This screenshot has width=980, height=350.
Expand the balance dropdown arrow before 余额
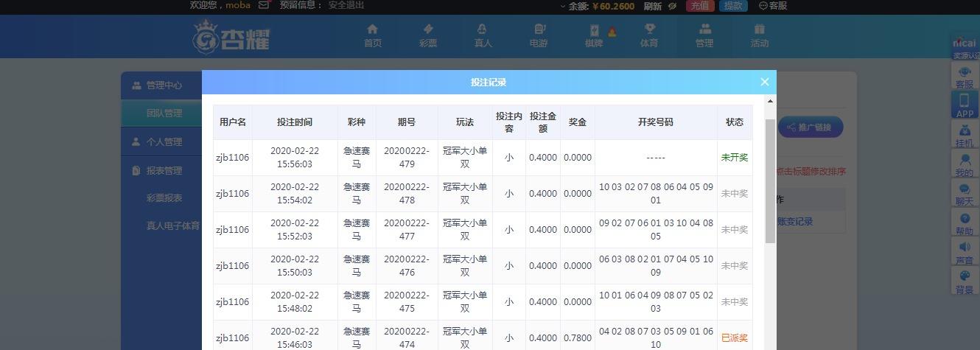coord(563,6)
